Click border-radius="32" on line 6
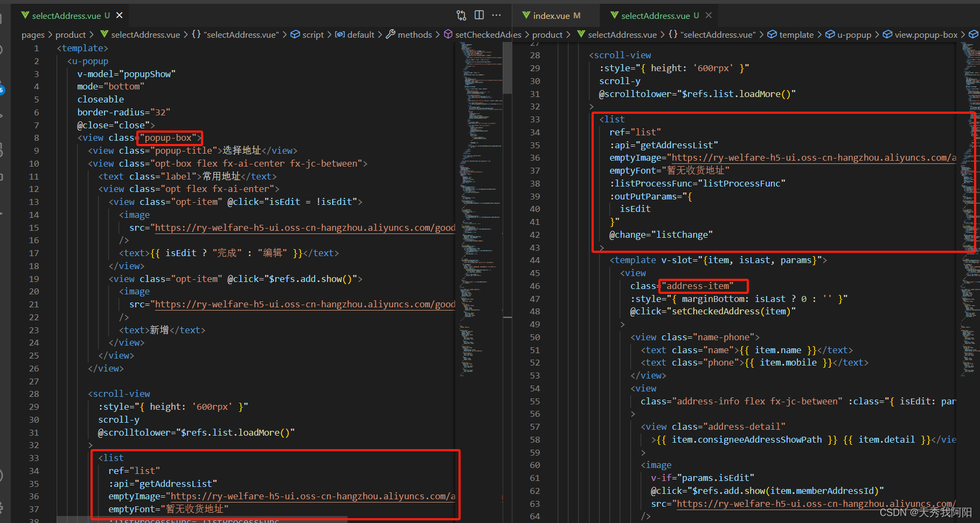Image resolution: width=980 pixels, height=523 pixels. (123, 112)
